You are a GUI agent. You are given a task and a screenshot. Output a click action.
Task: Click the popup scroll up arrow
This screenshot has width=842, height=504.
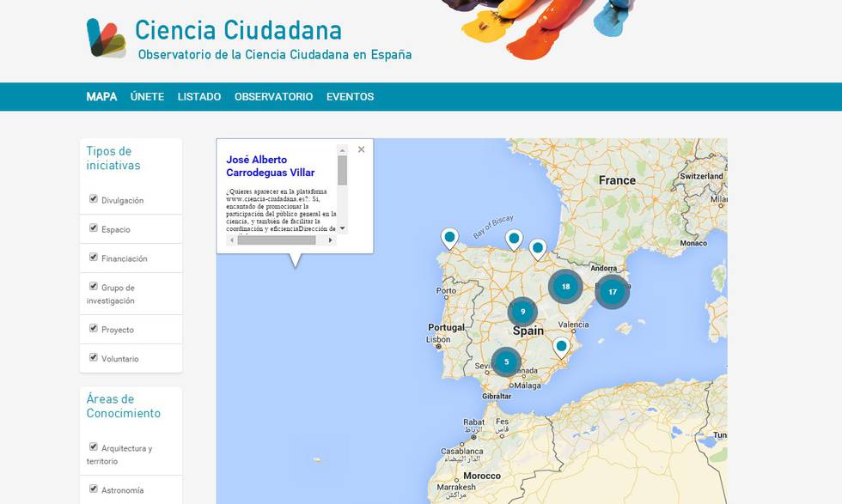click(x=343, y=149)
